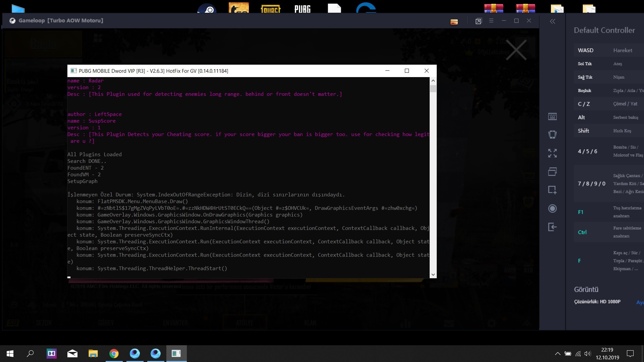
Task: Click the 'FoundENT - 2' console line
Action: (86, 168)
